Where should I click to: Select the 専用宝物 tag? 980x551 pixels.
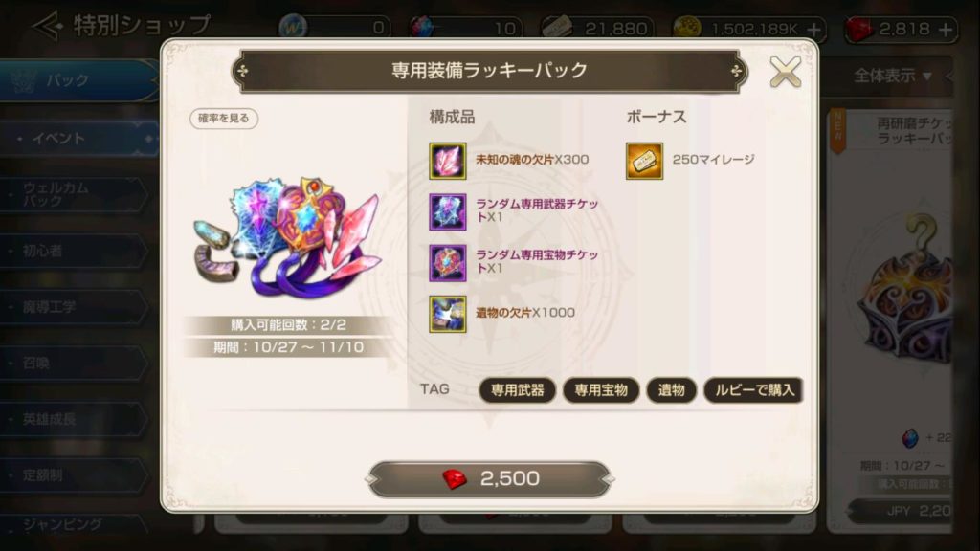pos(601,390)
